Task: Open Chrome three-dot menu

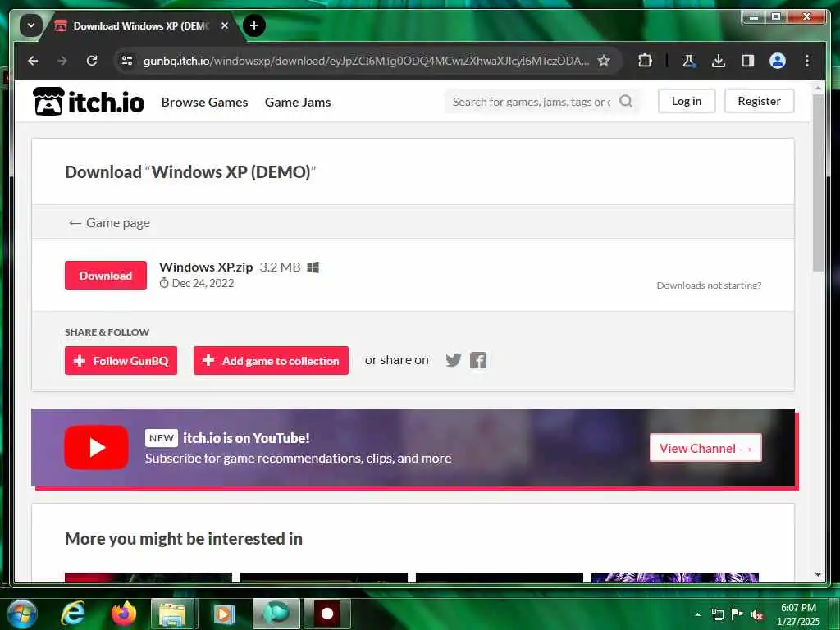Action: click(807, 61)
